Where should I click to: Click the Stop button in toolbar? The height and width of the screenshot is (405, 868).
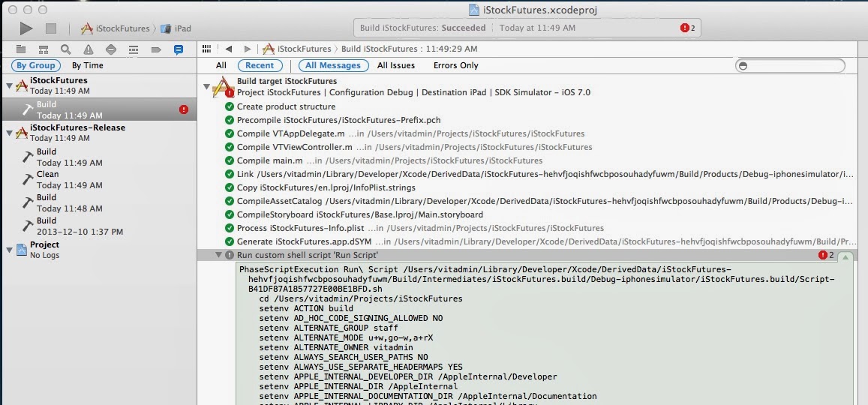tap(51, 28)
